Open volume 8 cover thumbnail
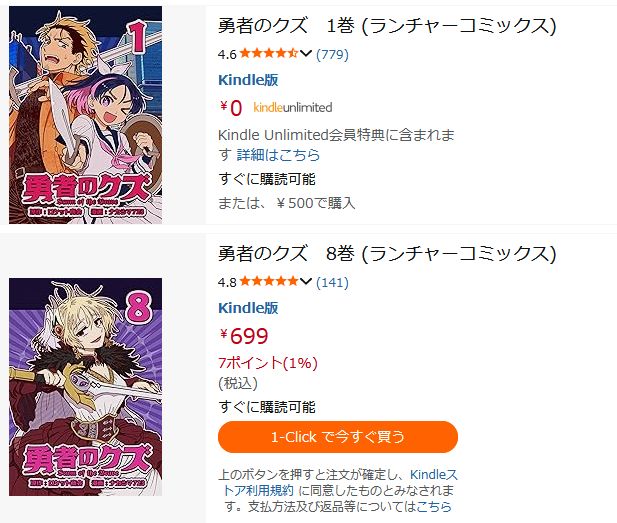 click(x=85, y=387)
